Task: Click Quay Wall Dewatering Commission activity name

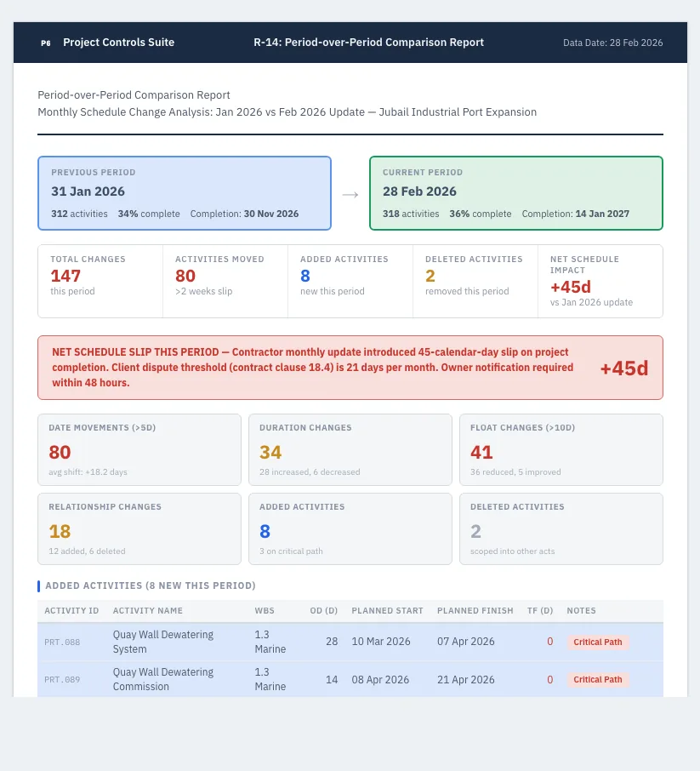Action: [x=163, y=679]
